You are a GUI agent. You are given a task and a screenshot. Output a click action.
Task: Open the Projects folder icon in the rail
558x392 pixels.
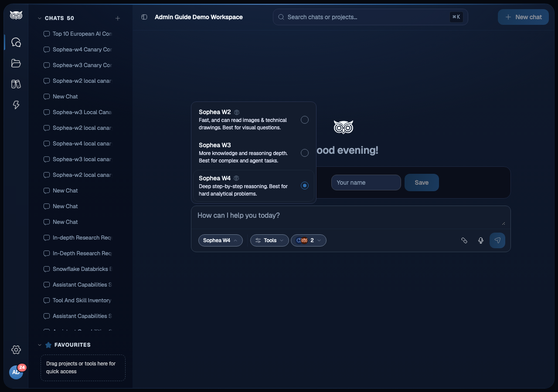click(x=16, y=63)
